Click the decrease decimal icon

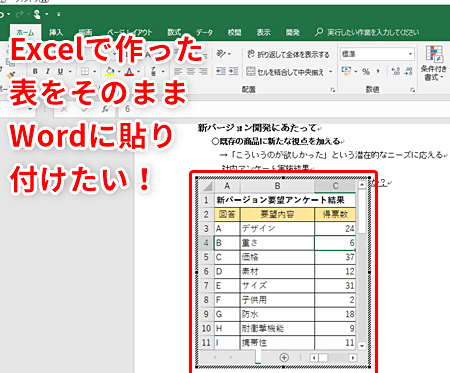pyautogui.click(x=409, y=71)
